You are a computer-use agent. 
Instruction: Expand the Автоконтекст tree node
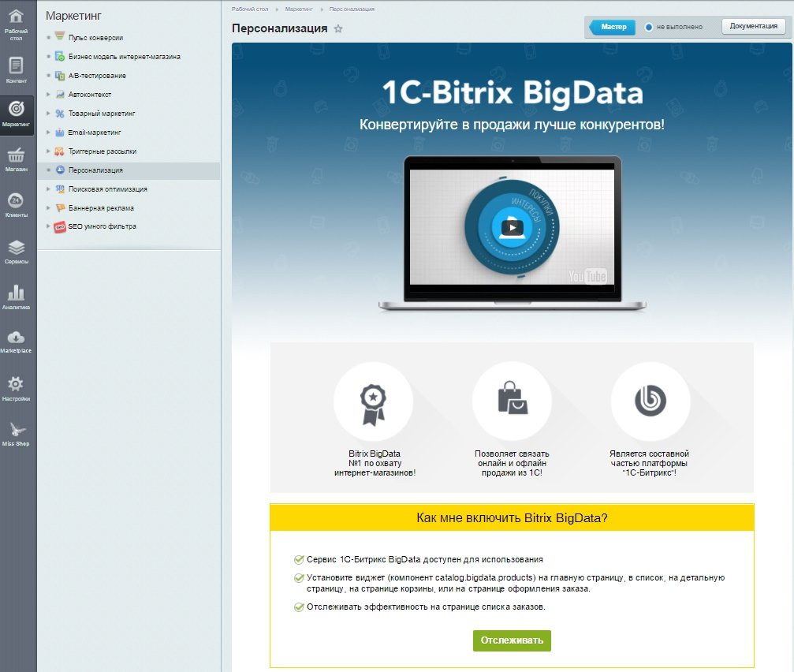tap(48, 94)
